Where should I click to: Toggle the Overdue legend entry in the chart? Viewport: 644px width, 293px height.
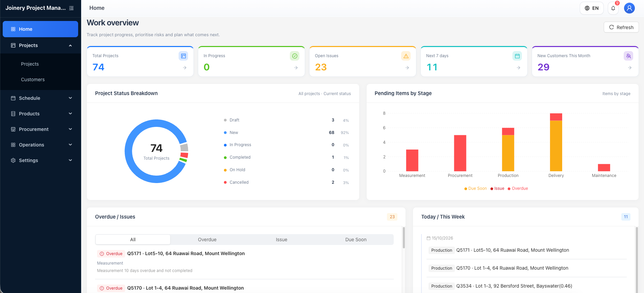[x=518, y=188]
